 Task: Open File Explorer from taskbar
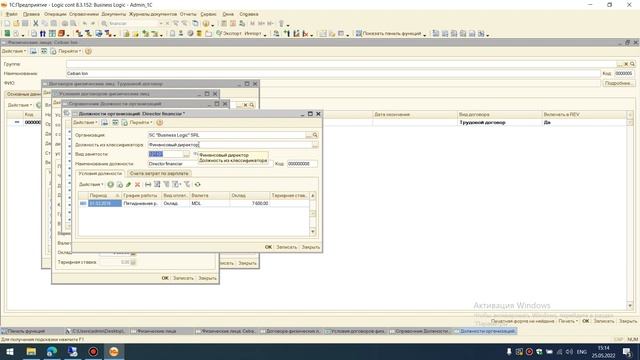coord(31,351)
